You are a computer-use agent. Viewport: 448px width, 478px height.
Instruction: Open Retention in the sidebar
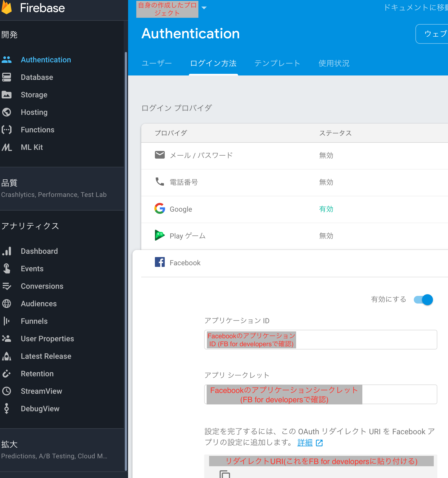(37, 374)
